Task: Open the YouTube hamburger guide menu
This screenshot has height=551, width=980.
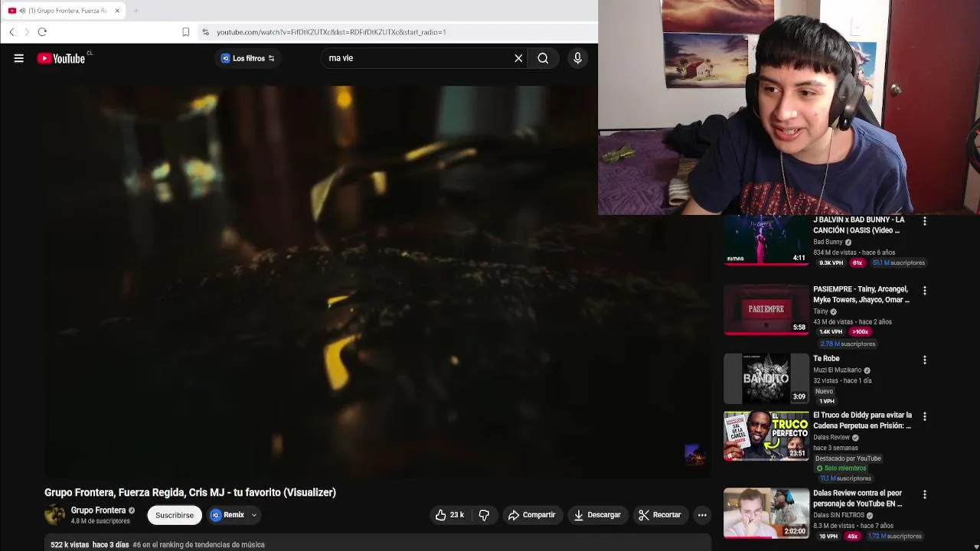Action: [19, 58]
